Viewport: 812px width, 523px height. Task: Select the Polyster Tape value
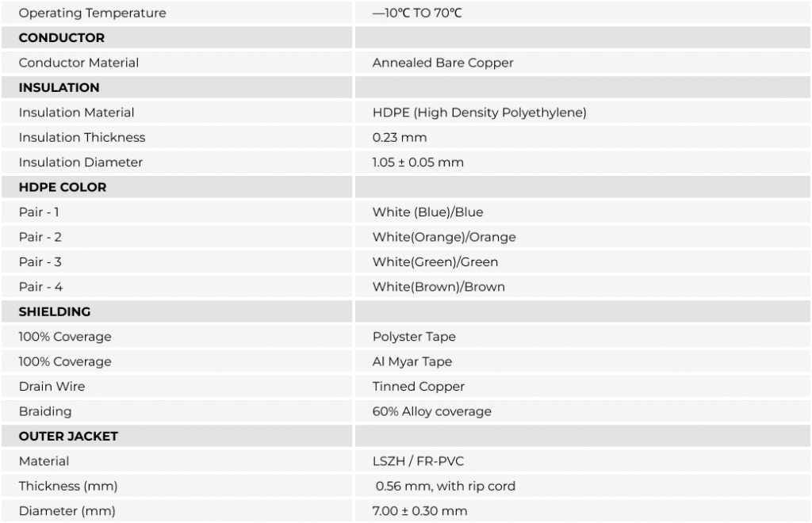click(x=414, y=337)
